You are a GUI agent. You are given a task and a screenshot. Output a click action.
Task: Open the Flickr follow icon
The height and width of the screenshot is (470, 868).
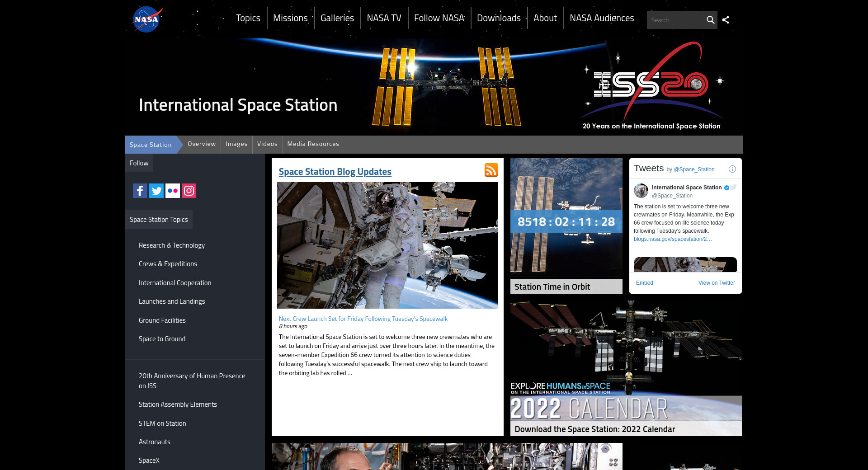(x=173, y=191)
